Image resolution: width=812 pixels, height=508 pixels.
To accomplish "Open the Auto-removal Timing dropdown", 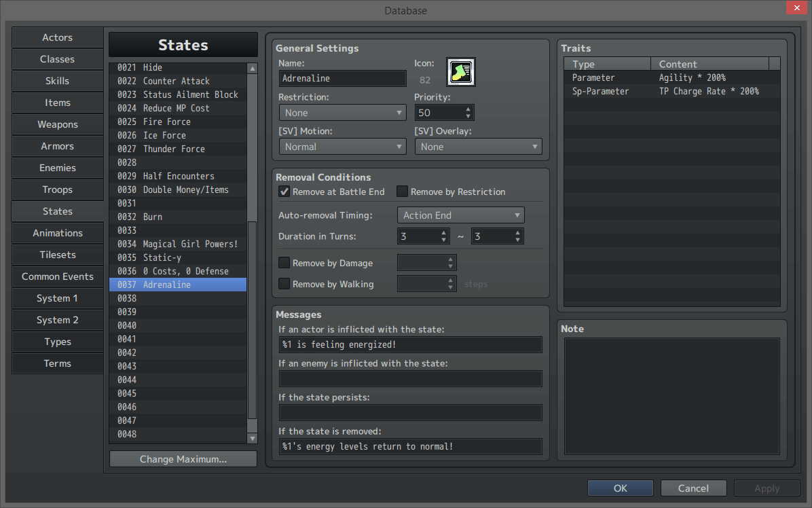I will 461,215.
